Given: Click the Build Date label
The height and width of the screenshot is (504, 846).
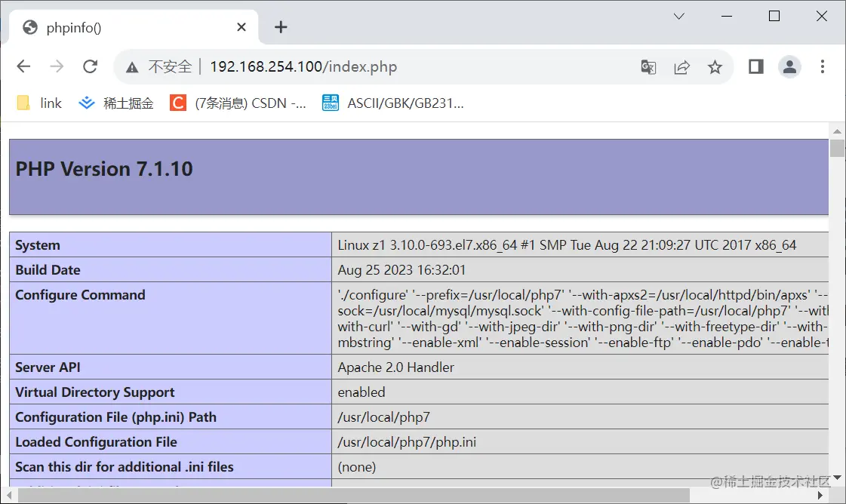Looking at the screenshot, I should [48, 270].
